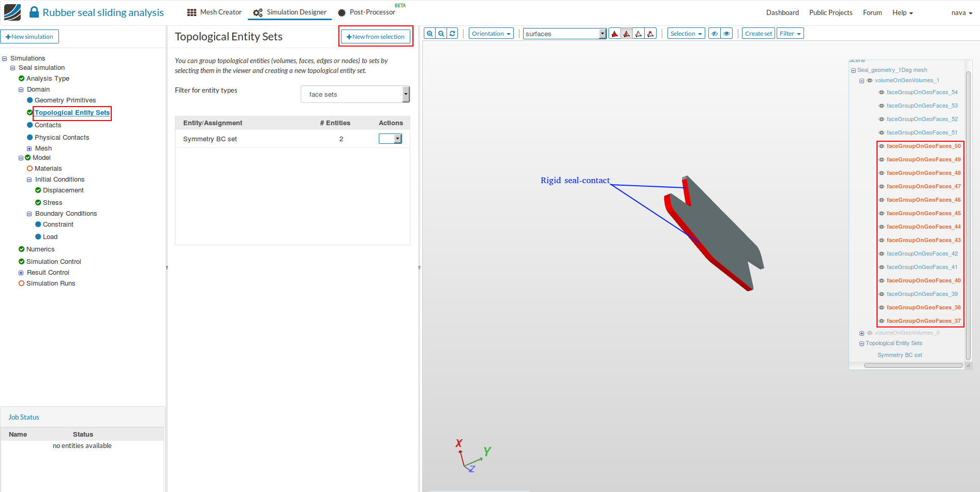Toggle eye icon for faceGroupOnGeoFaces_44
The height and width of the screenshot is (492, 980).
[882, 227]
